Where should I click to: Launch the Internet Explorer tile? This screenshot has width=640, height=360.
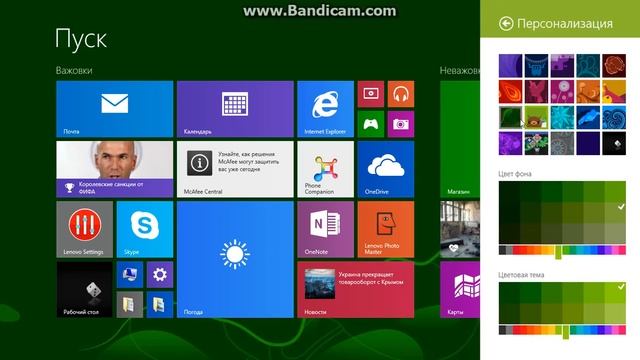click(325, 109)
